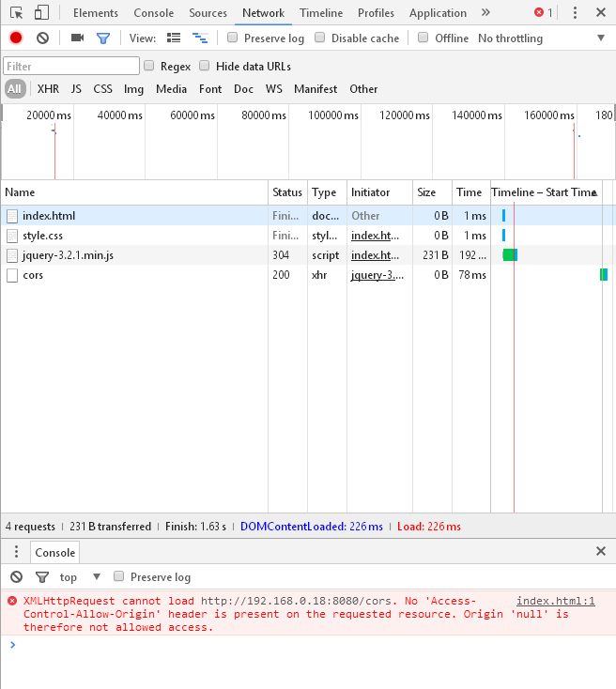This screenshot has width=616, height=689.
Task: Click the console prompt input line
Action: click(308, 645)
